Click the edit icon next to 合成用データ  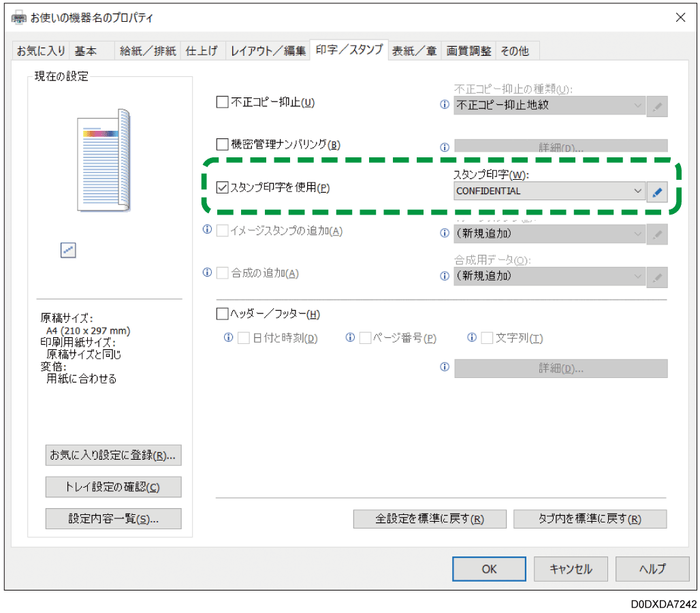(656, 277)
